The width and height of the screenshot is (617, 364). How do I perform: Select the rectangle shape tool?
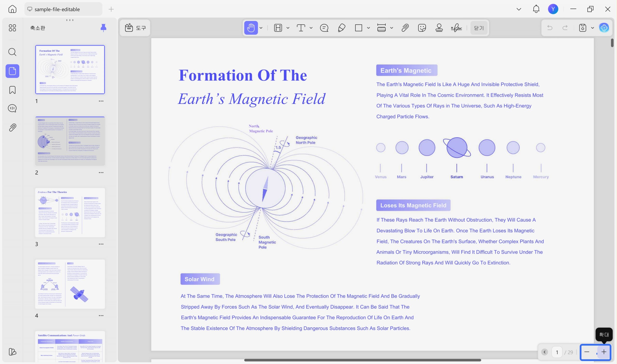(x=359, y=28)
